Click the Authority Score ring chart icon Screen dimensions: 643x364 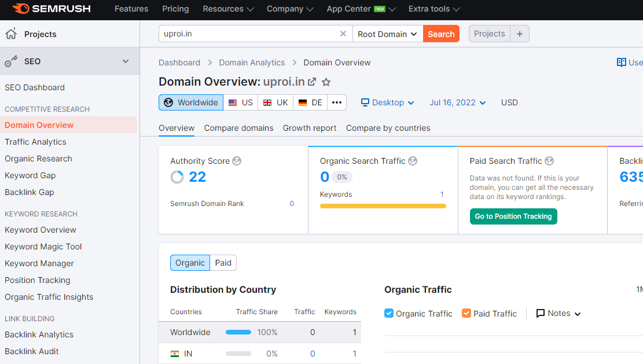tap(177, 177)
